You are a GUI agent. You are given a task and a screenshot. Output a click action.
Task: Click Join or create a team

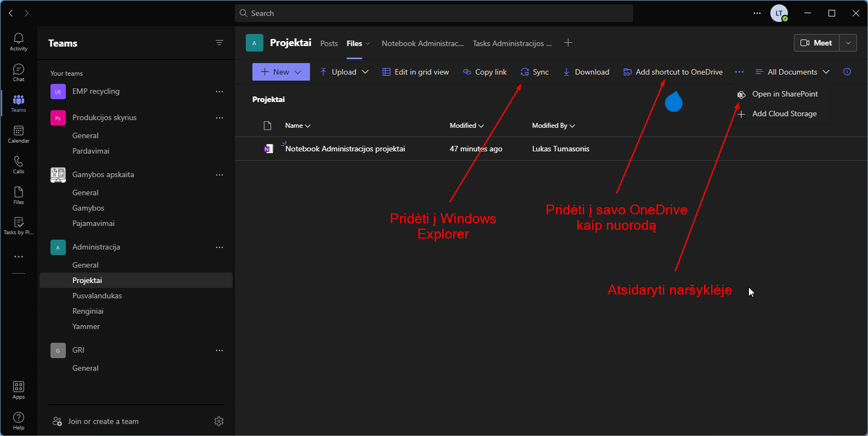[103, 421]
